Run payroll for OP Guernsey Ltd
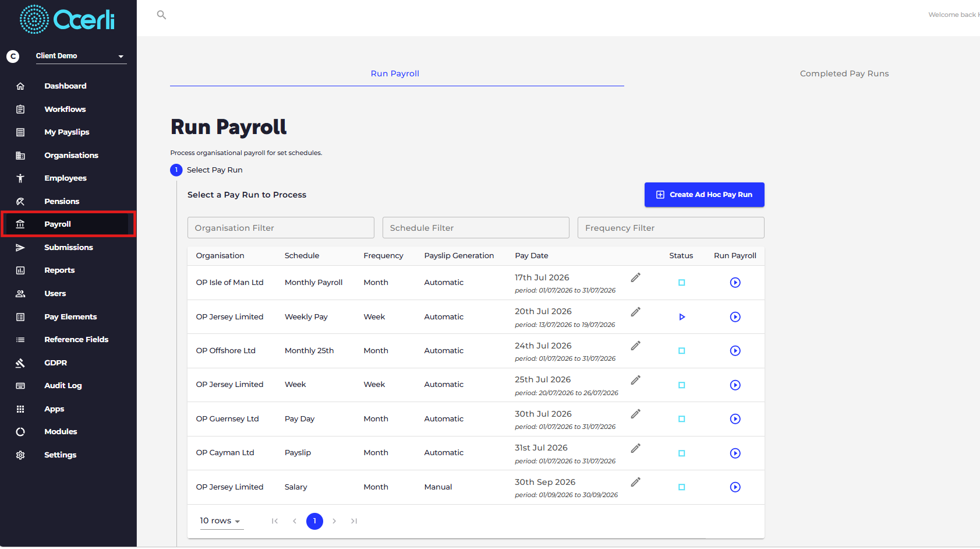This screenshot has height=549, width=980. (735, 419)
